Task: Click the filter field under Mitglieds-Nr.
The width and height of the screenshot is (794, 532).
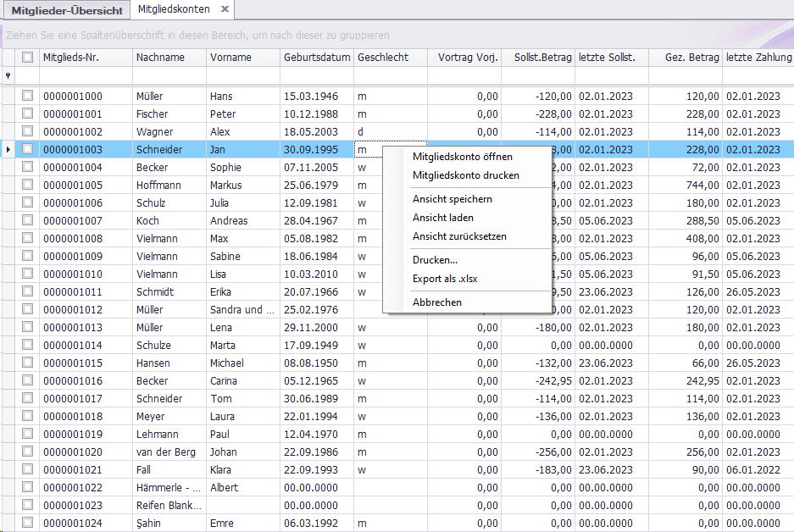Action: point(86,76)
